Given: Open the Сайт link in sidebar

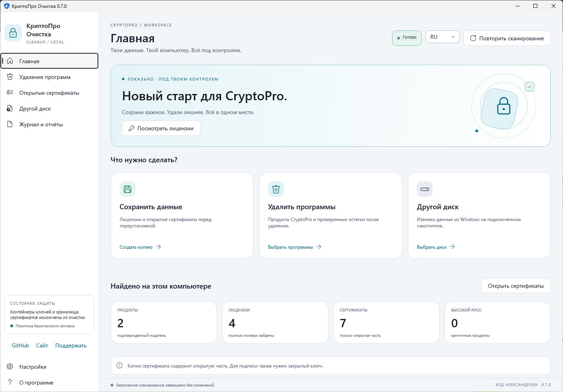Looking at the screenshot, I should (42, 345).
